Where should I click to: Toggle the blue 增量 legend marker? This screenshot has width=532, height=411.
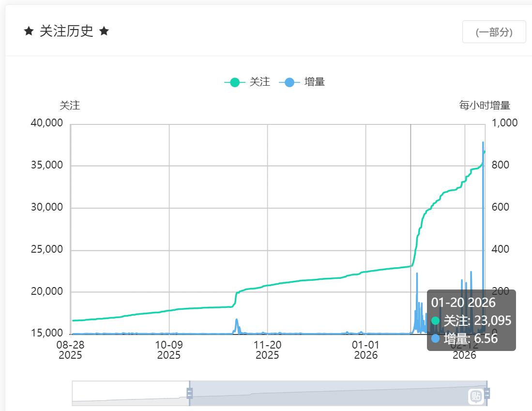tap(289, 82)
